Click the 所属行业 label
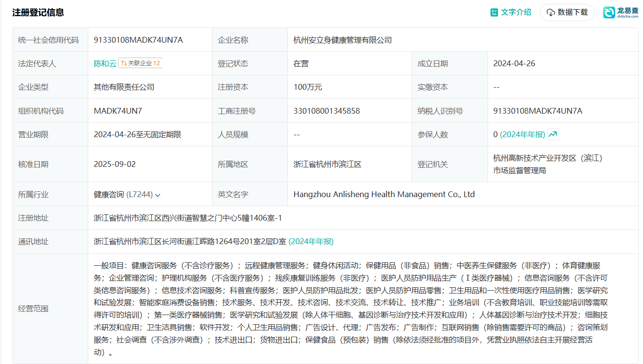 (33, 194)
